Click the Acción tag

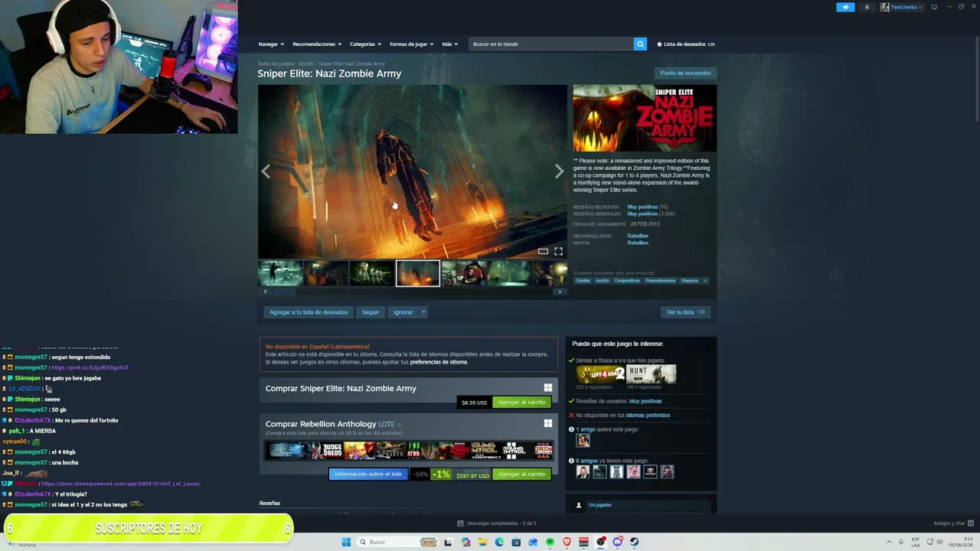(603, 280)
